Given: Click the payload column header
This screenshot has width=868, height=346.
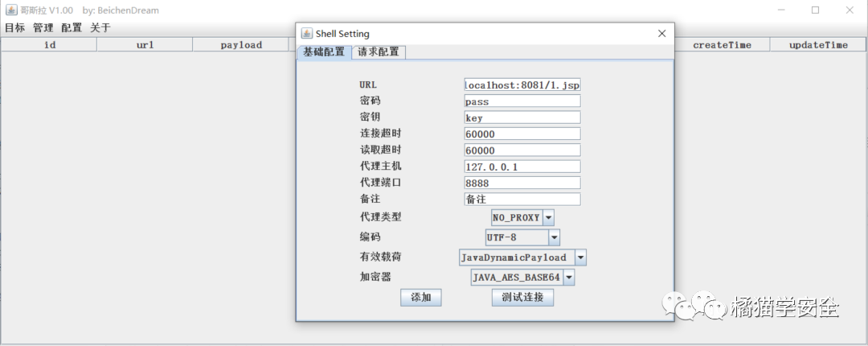Looking at the screenshot, I should (241, 45).
